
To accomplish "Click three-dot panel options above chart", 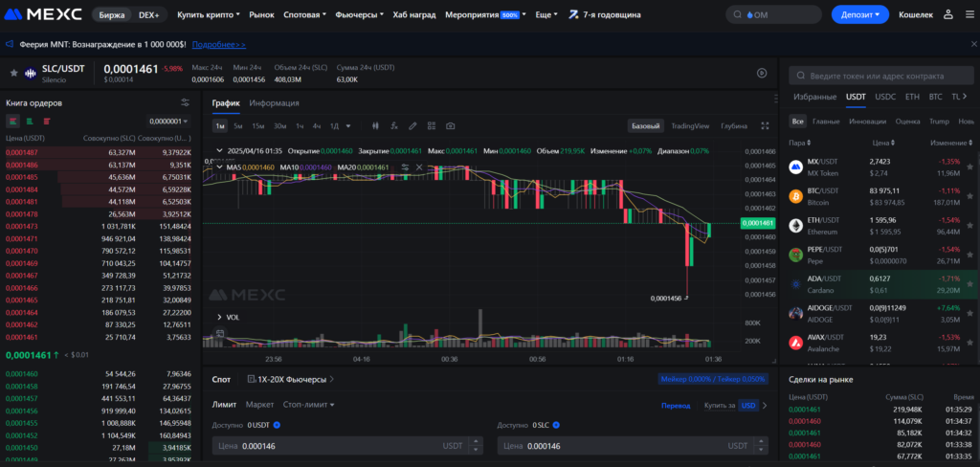I will tap(775, 99).
